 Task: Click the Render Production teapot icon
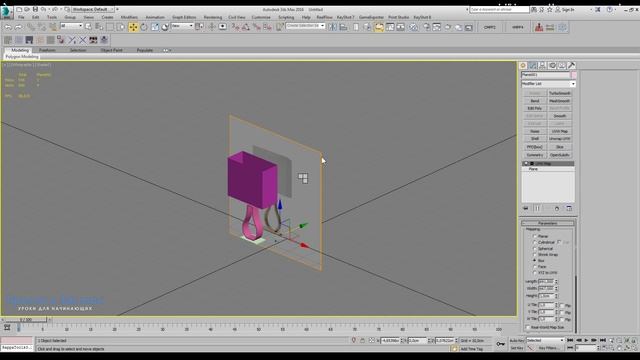(x=448, y=27)
